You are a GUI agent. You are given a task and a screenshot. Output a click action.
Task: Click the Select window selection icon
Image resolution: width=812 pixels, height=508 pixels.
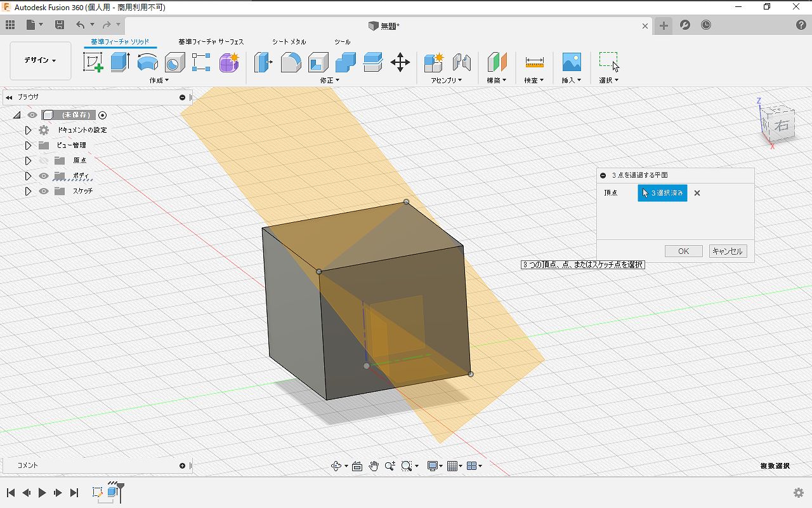click(609, 62)
